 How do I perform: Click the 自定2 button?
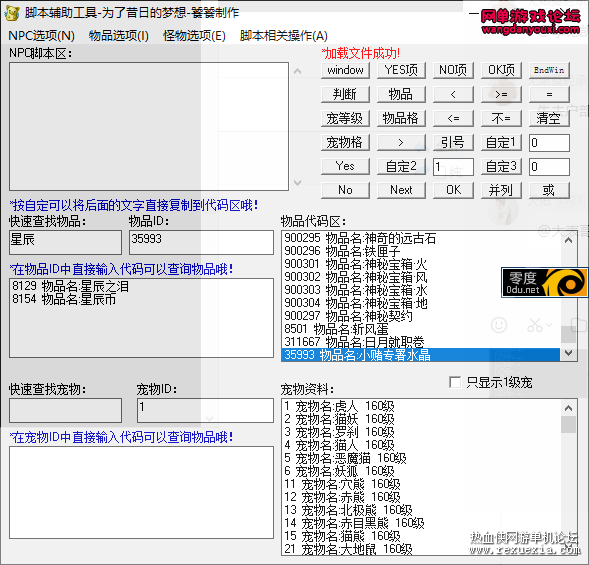click(401, 166)
